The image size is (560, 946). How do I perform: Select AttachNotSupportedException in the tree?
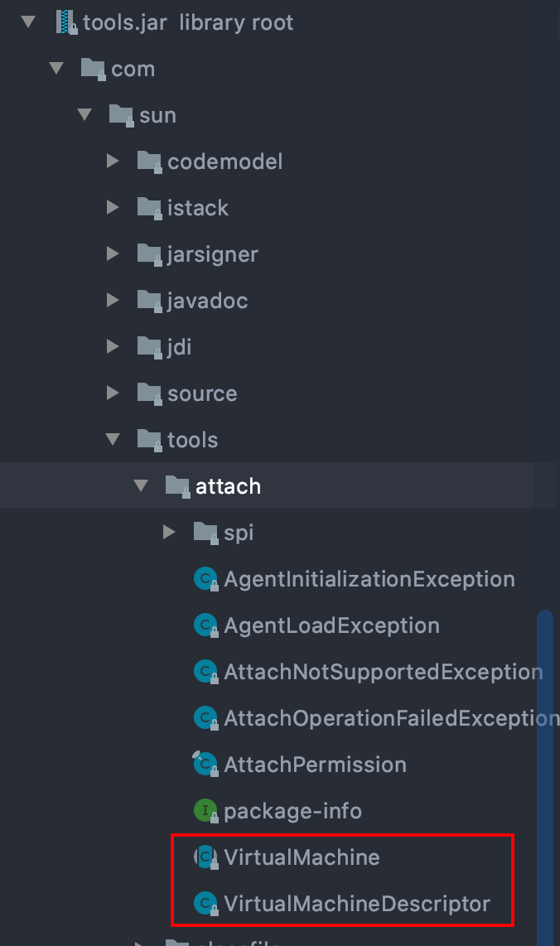[x=383, y=672]
